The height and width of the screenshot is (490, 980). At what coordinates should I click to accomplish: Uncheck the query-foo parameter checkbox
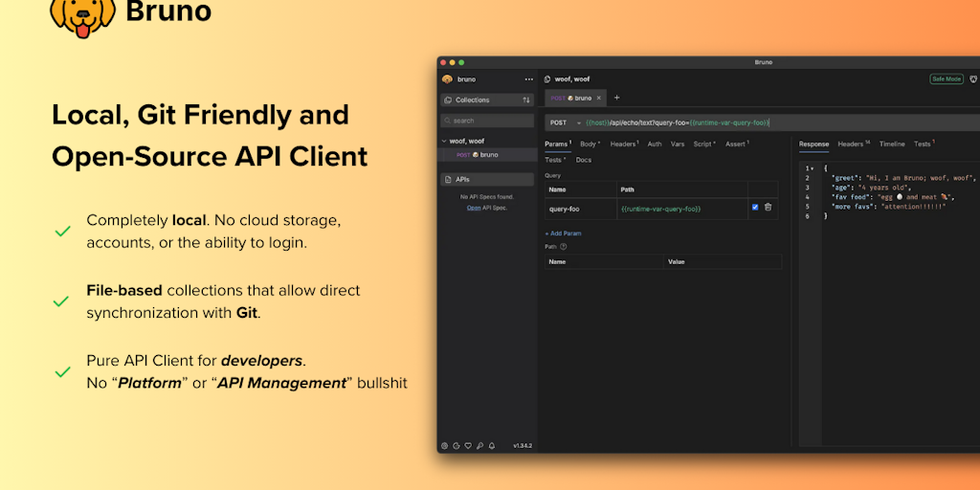click(x=755, y=207)
